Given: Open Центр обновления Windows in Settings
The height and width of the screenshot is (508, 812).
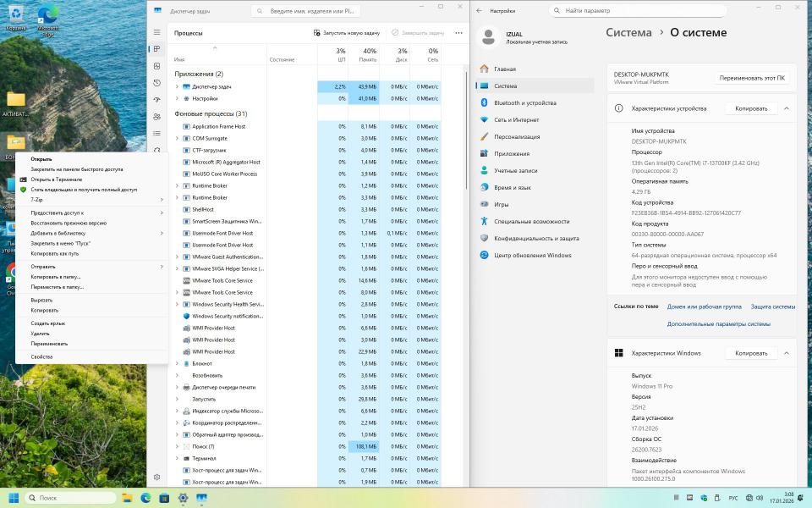Looking at the screenshot, I should point(533,255).
